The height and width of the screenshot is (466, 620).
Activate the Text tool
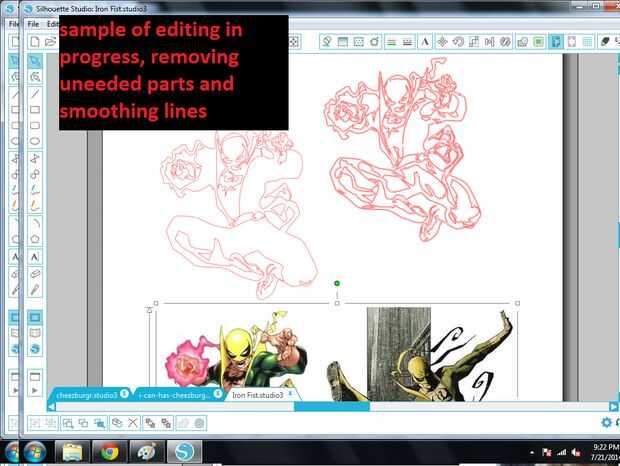35,257
